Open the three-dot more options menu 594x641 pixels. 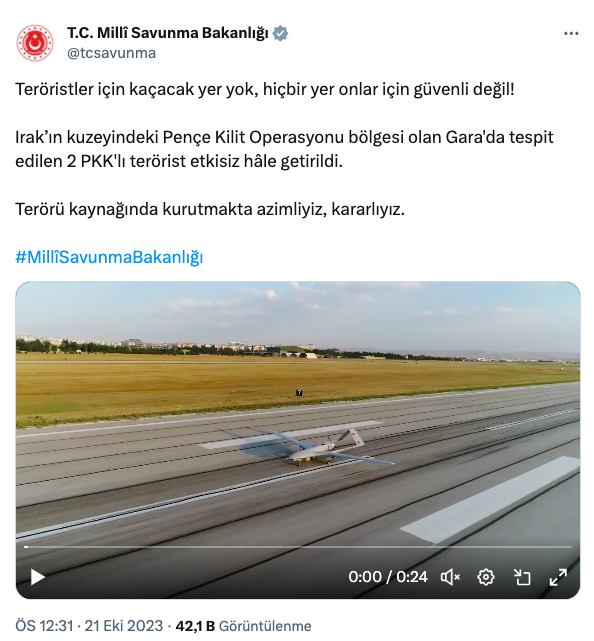pos(571,34)
